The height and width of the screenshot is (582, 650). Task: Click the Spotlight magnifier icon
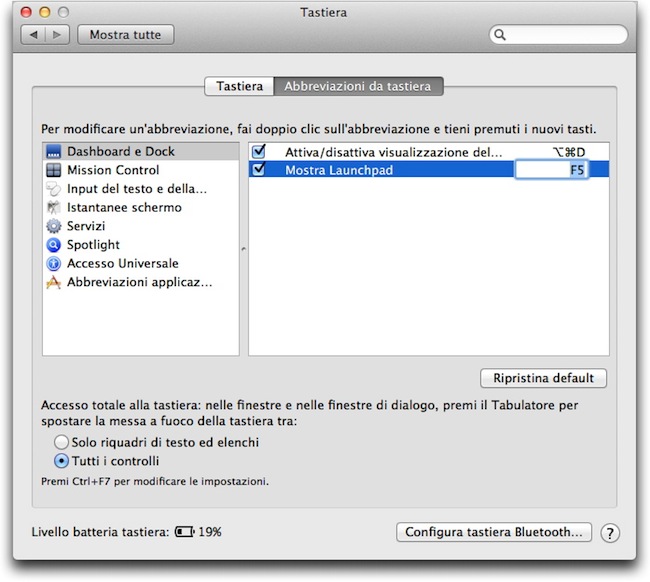point(53,245)
